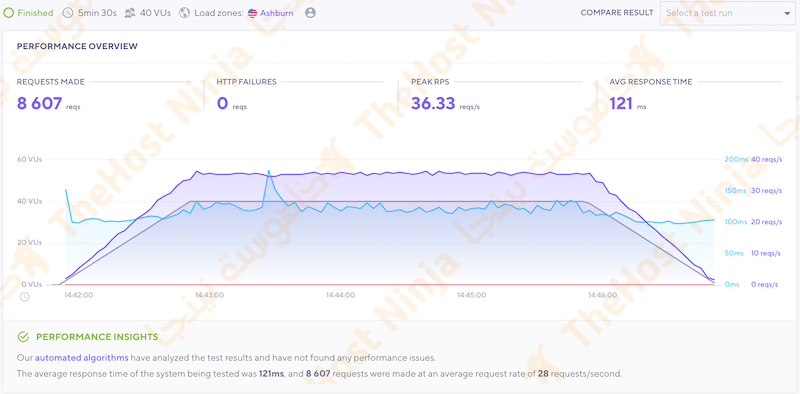Screen dimensions: 800x394
Task: Click the 40 reqs/s axis label
Action: 767,159
